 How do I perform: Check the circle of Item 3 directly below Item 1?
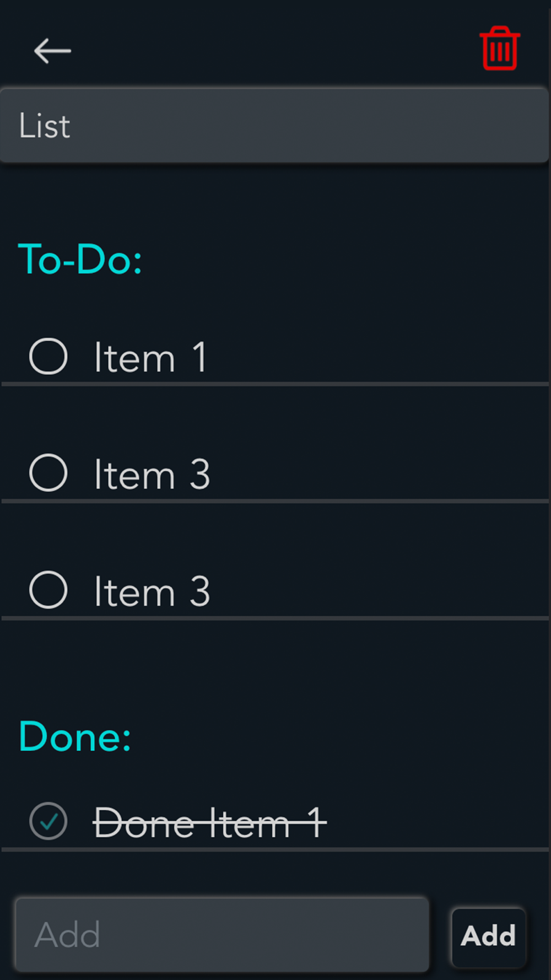click(x=48, y=473)
